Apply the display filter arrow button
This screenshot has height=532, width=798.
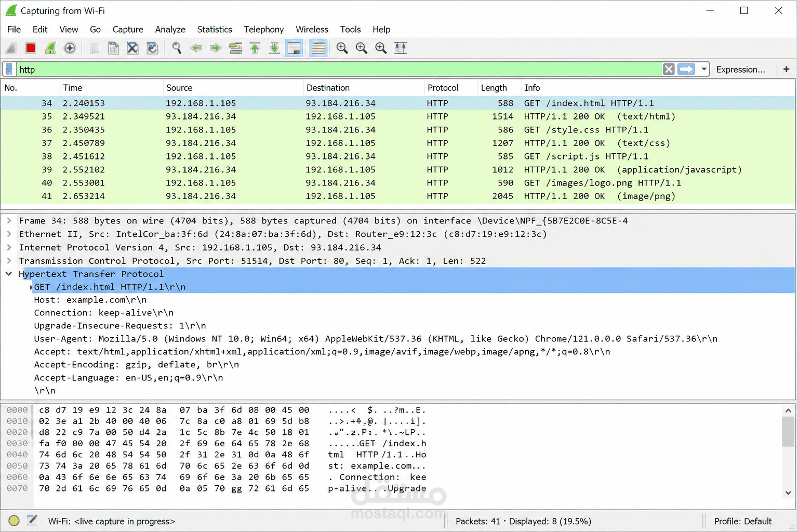[686, 69]
